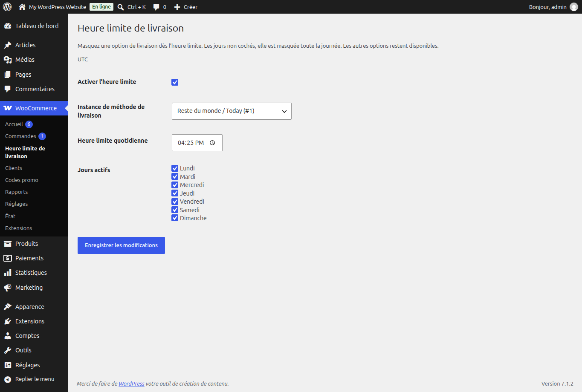Viewport: 582px width, 392px height.
Task: Toggle the Jeudi checkbox
Action: [175, 193]
